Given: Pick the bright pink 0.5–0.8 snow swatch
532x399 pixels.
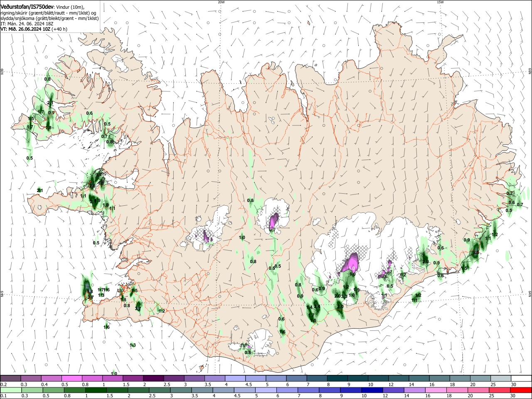Looking at the screenshot, I should click(x=71, y=378).
